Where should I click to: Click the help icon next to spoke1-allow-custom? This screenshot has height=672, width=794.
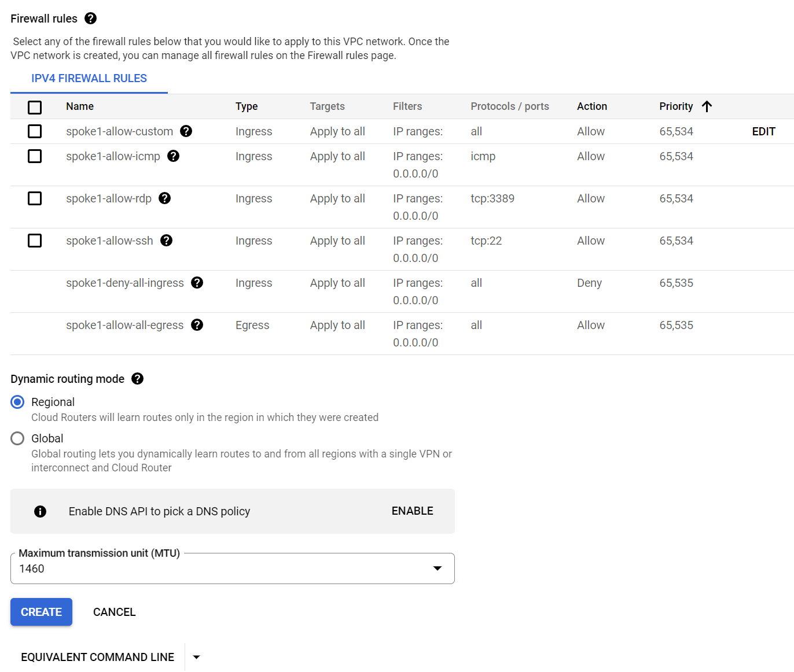pos(186,131)
